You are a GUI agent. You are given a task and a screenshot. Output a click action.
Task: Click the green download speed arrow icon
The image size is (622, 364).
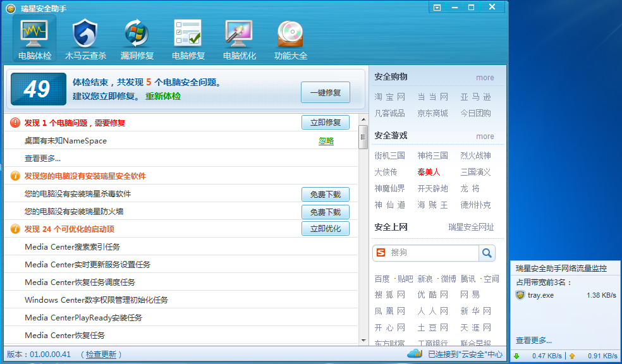coord(516,356)
